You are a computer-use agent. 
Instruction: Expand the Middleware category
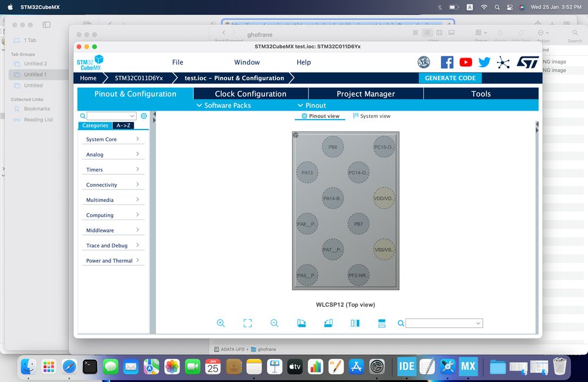pyautogui.click(x=113, y=230)
